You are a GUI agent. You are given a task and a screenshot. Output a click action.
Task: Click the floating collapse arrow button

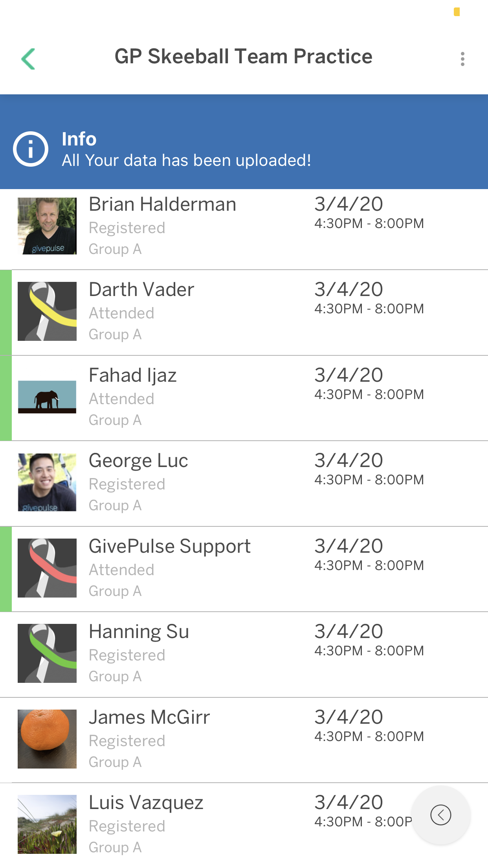[440, 815]
